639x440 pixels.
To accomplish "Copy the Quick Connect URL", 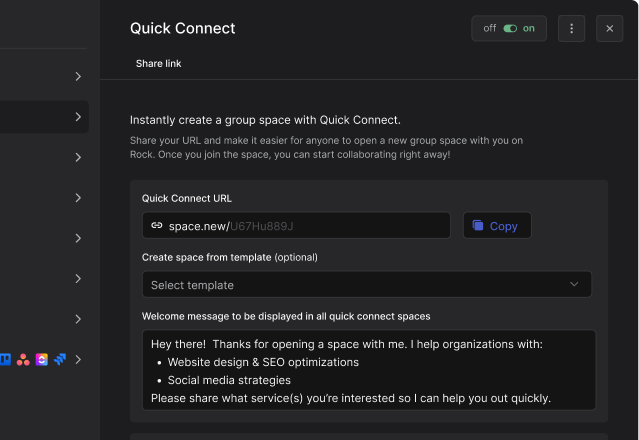I will coord(497,225).
